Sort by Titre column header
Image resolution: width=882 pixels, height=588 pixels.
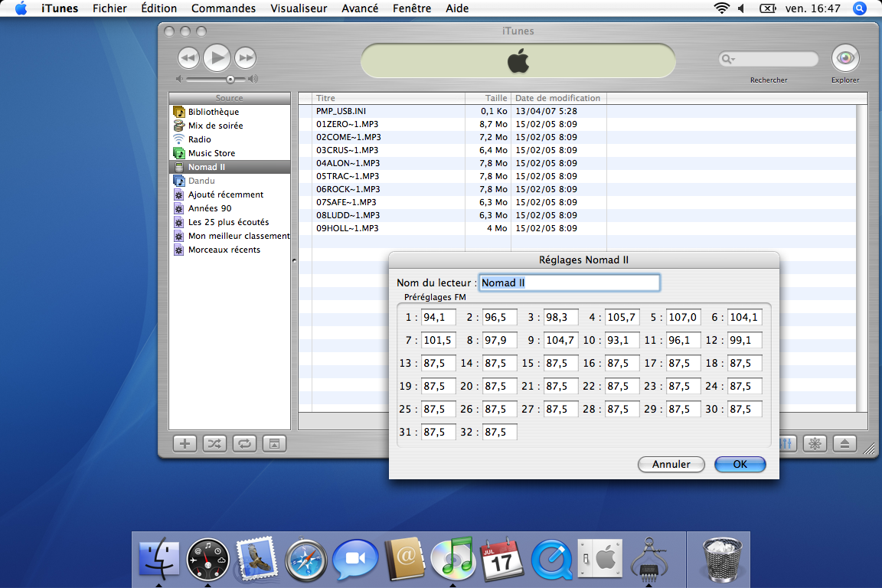[x=388, y=98]
